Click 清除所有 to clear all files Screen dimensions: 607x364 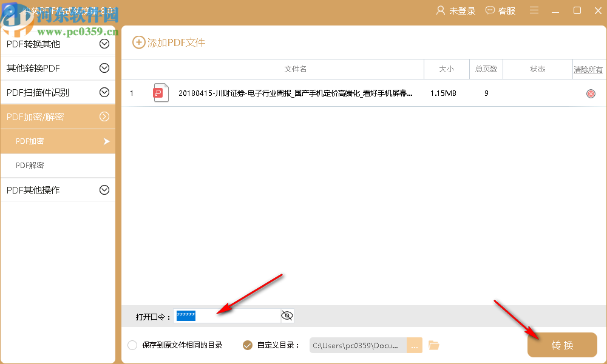point(588,69)
